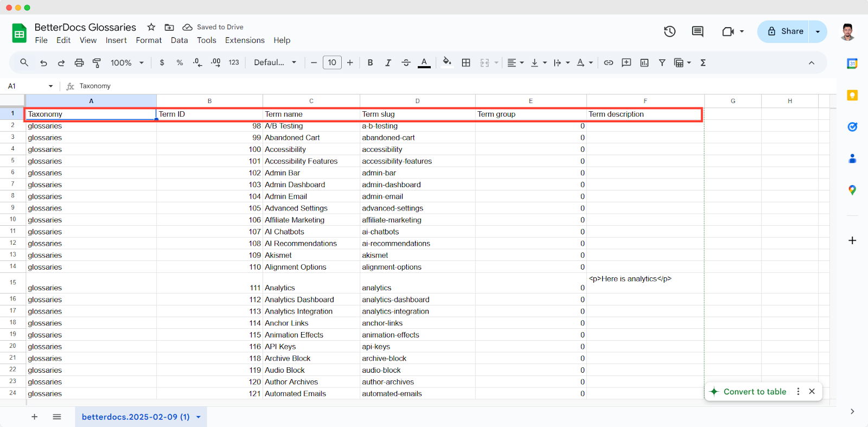The image size is (868, 427).
Task: Open the font family dropdown
Action: click(x=275, y=63)
